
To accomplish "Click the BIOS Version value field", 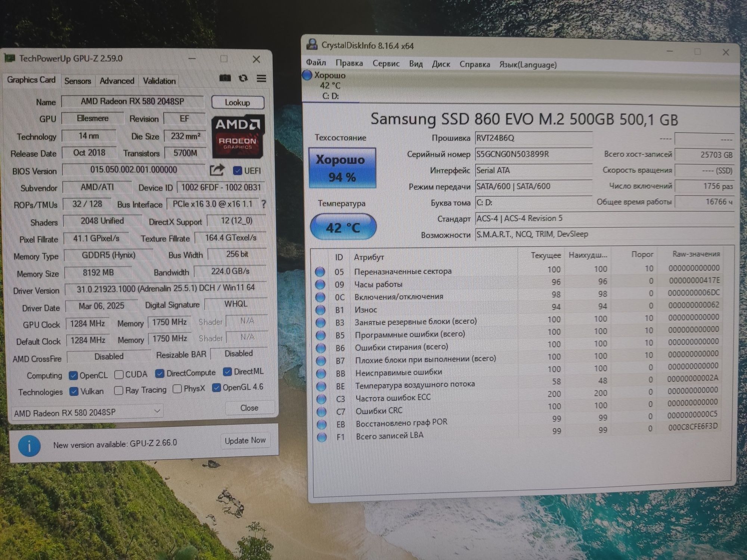I will [134, 170].
